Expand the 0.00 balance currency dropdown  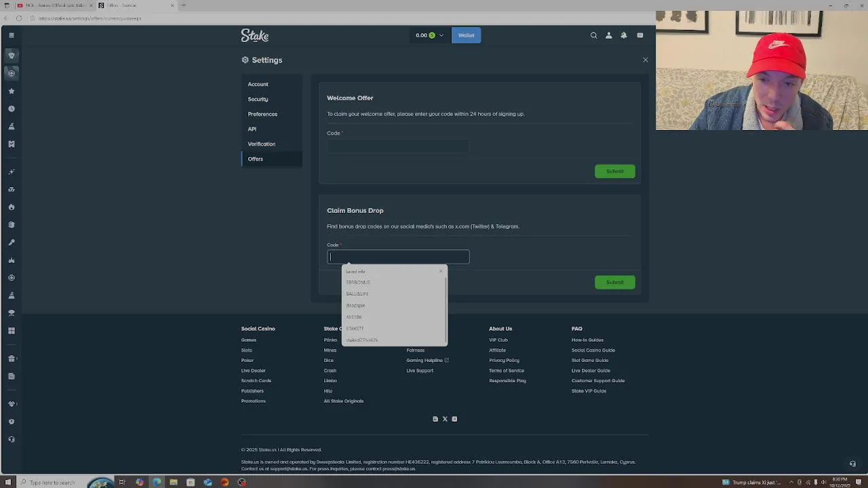pos(429,35)
